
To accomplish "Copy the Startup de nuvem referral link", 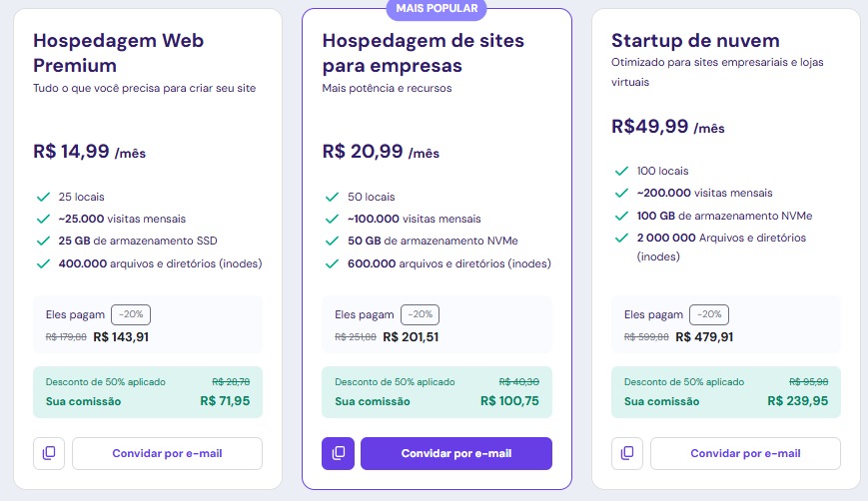I will [x=627, y=453].
